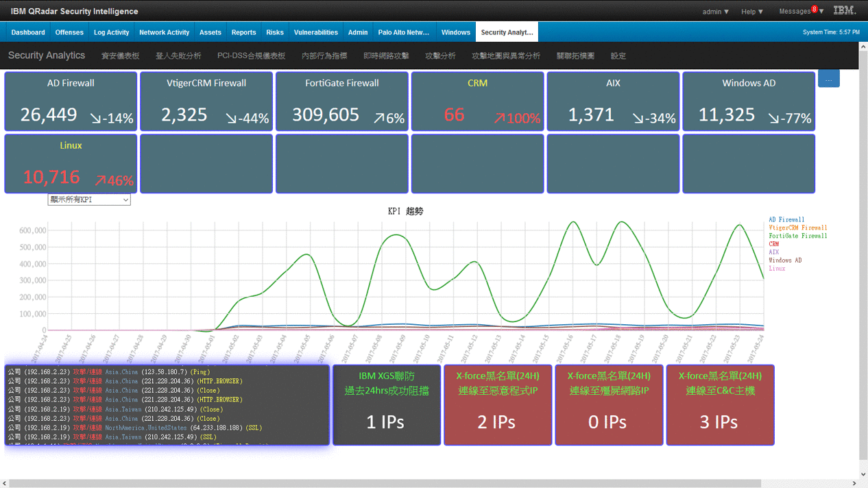Toggle AIX legend entry
Screen dimensions: 868x488
point(773,252)
